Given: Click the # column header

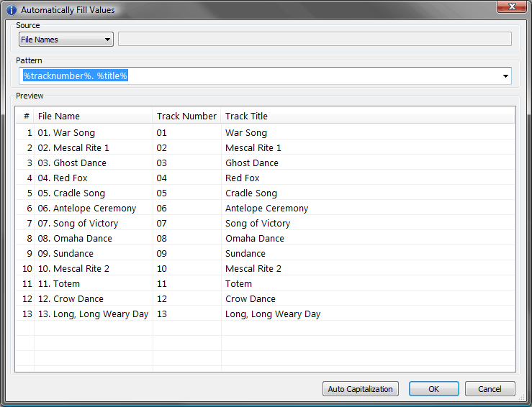Looking at the screenshot, I should (x=27, y=116).
